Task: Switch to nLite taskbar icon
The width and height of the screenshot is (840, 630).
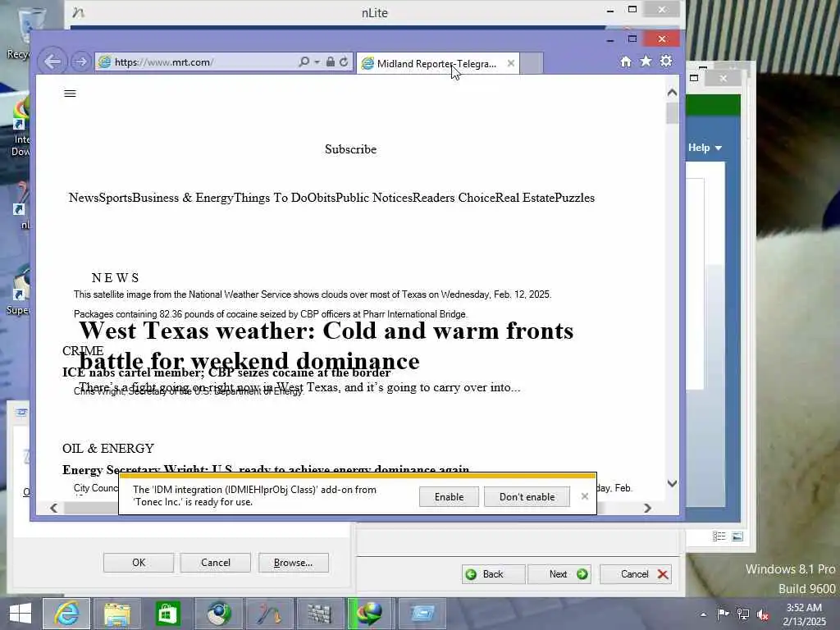Action: (268, 614)
